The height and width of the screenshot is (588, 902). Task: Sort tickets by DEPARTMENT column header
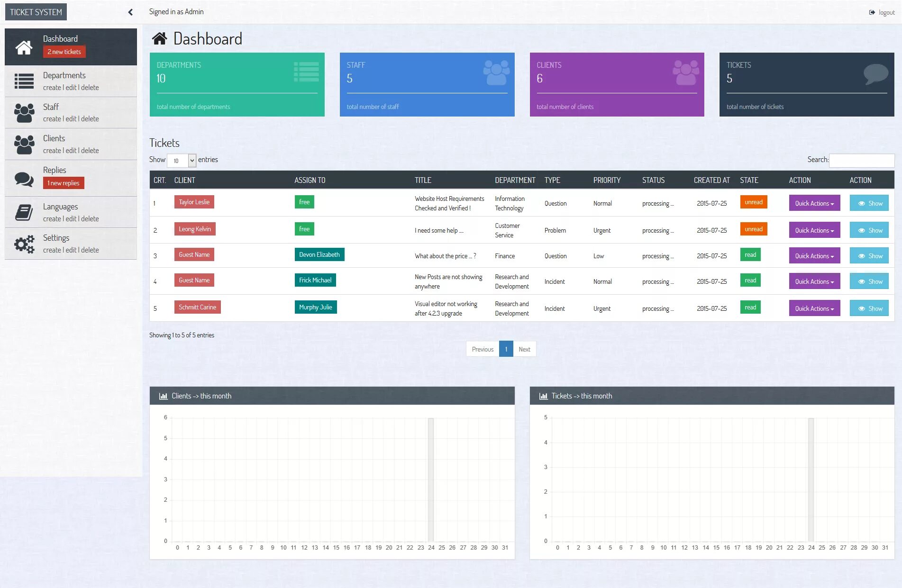(x=515, y=180)
